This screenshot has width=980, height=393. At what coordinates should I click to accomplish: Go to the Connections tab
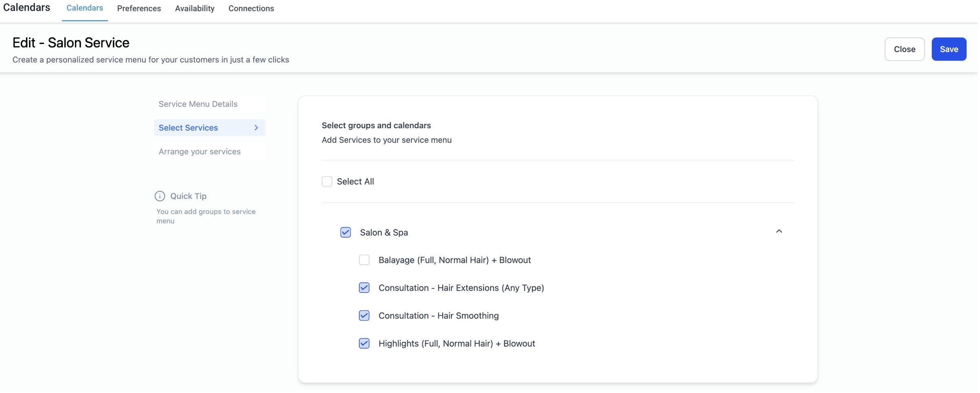[x=251, y=9]
